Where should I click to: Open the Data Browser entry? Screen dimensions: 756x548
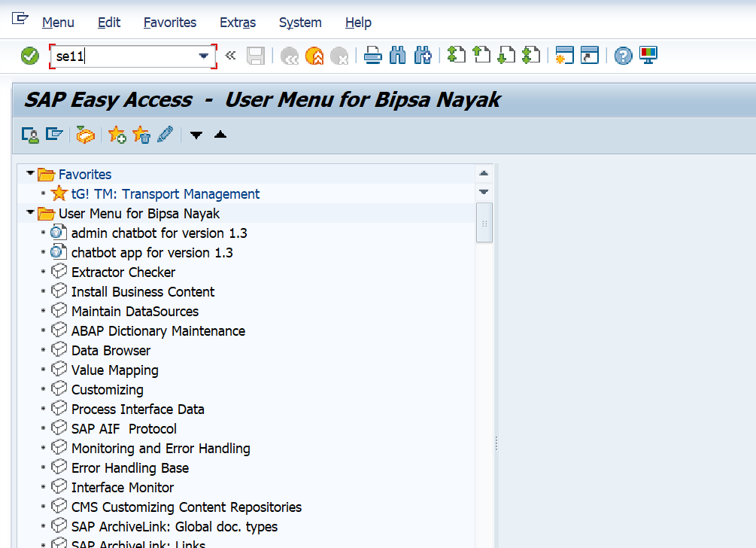(x=111, y=350)
